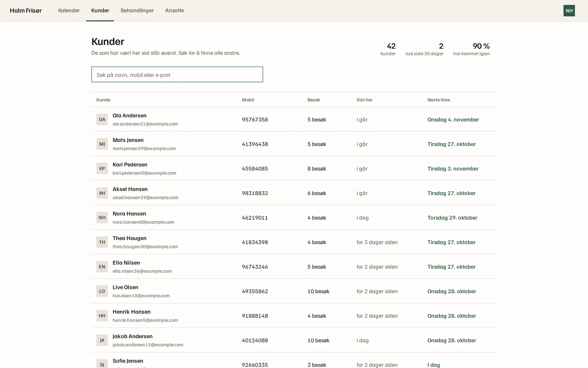Screen dimensions: 588x368
Task: Click the Kunde column header
Action: 103,100
